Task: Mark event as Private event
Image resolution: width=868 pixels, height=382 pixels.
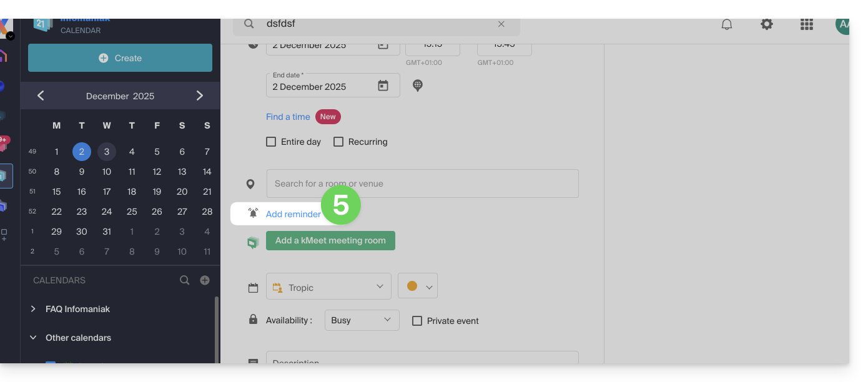Action: 417,321
